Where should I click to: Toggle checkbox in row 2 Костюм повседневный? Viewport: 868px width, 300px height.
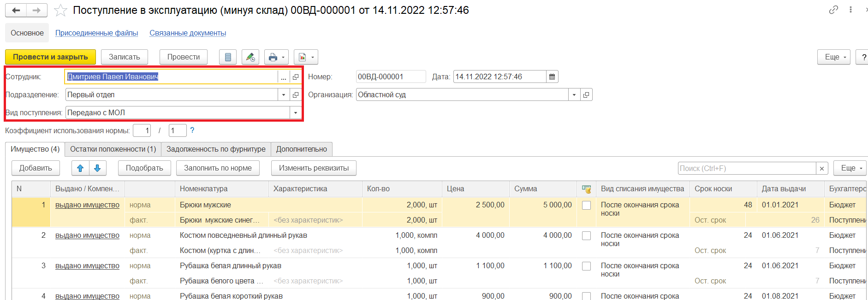tap(586, 236)
